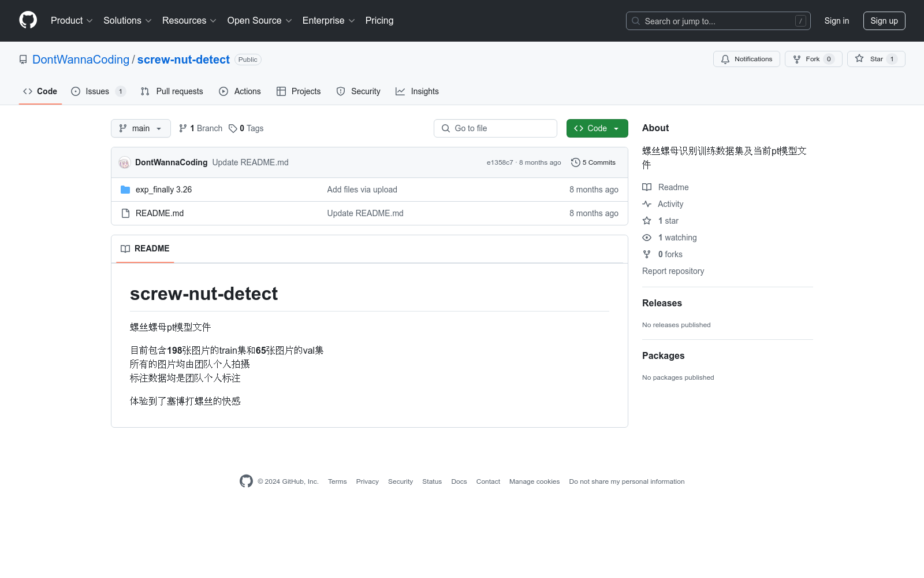This screenshot has height=578, width=924.
Task: Click the commit history clock icon
Action: pos(575,162)
